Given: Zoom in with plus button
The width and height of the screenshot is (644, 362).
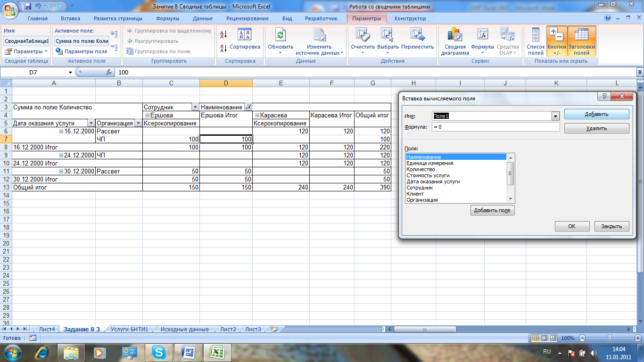Looking at the screenshot, I should 638,338.
